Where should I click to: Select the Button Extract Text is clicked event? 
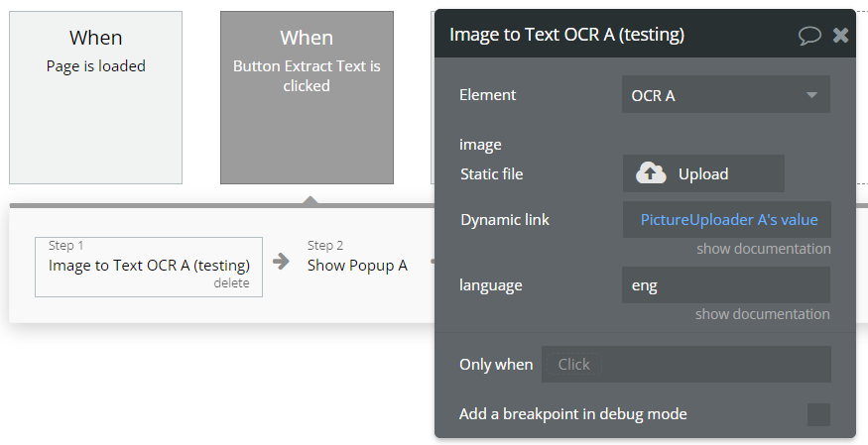(x=307, y=97)
